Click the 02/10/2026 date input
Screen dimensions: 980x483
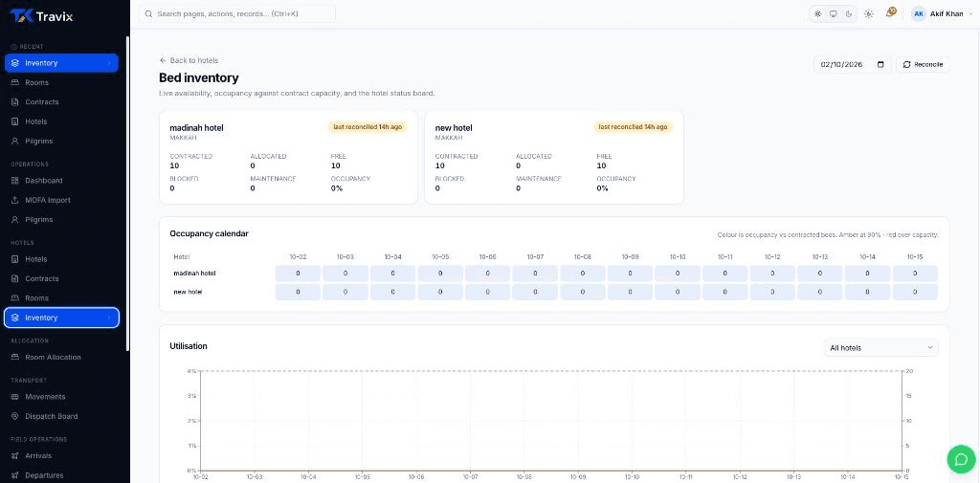tap(853, 64)
